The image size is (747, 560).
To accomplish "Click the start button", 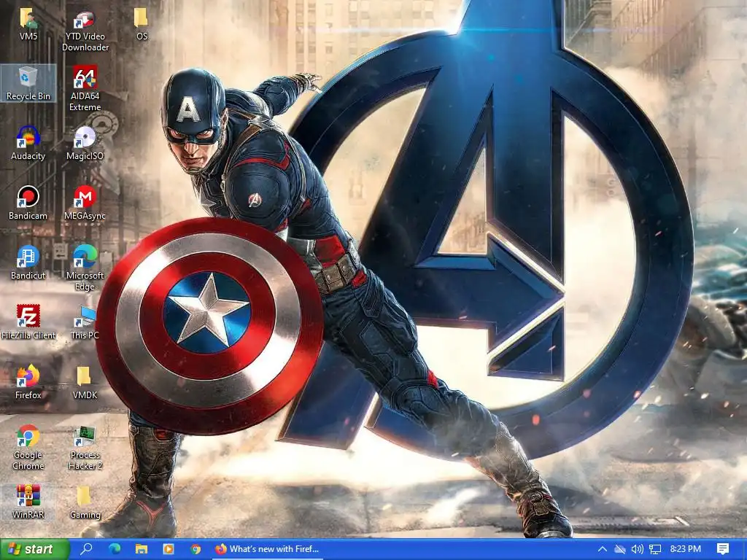I will [x=35, y=549].
